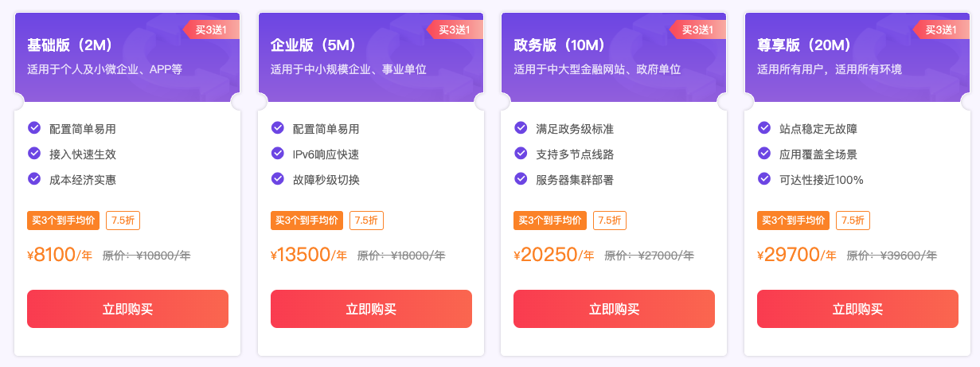Click checkmark icon beside 服务器集群部署

(521, 179)
